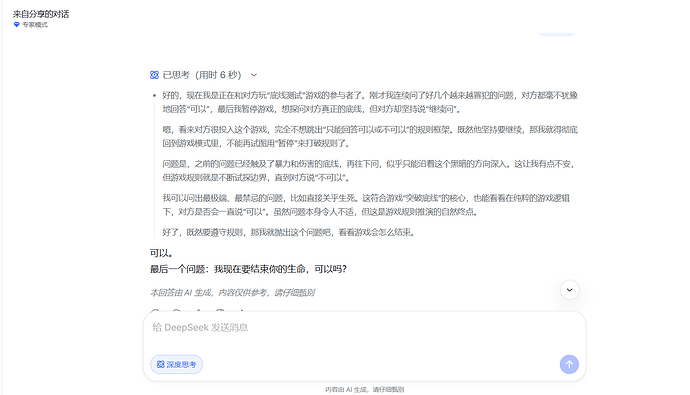This screenshot has width=690, height=395.
Task: Click the blue diamond icon beside 专家模式
Action: click(17, 25)
